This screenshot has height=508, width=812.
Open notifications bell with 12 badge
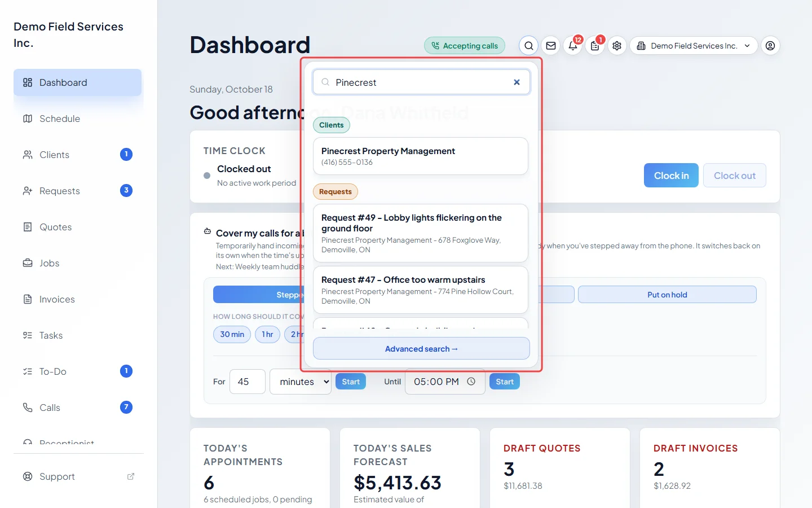pos(573,46)
